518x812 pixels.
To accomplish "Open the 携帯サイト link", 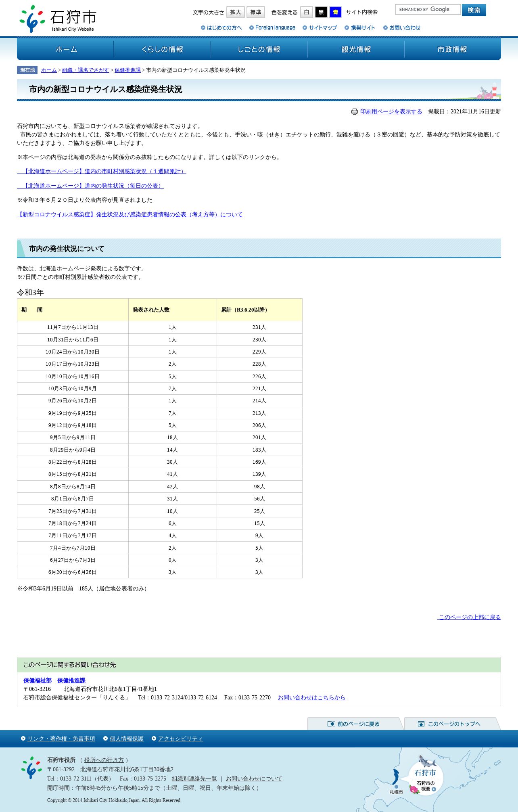I will pos(360,28).
